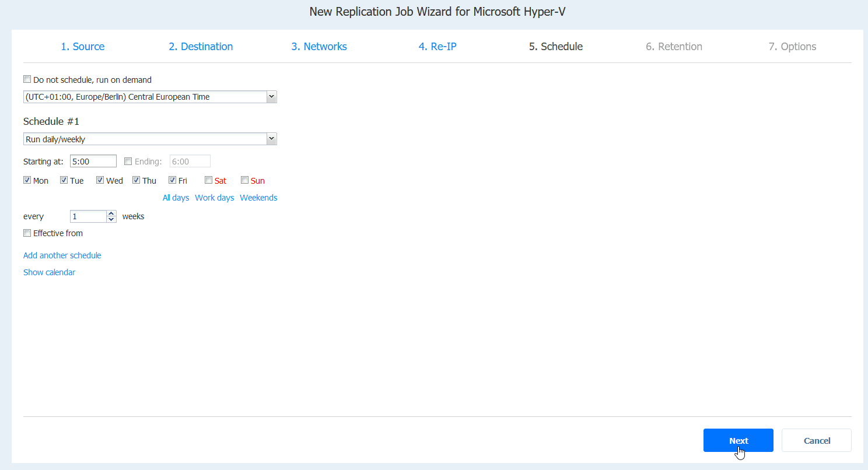The width and height of the screenshot is (868, 470).
Task: Click the Cancel button
Action: pyautogui.click(x=817, y=440)
